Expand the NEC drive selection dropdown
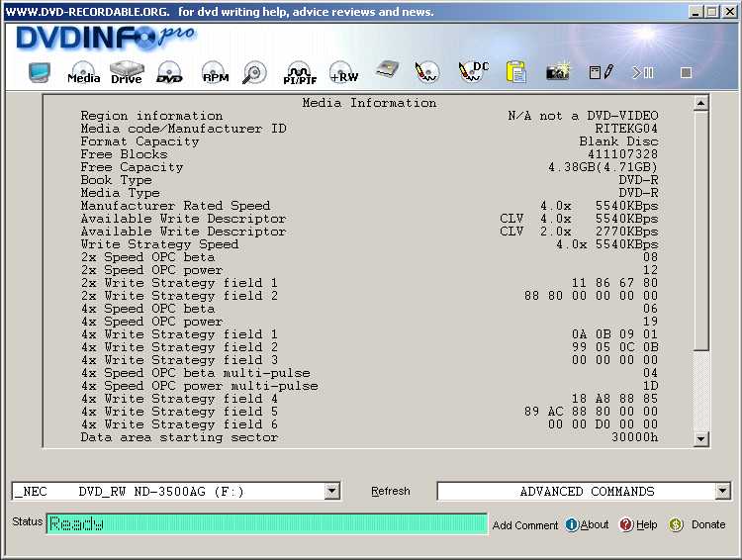The width and height of the screenshot is (742, 560). click(x=332, y=491)
